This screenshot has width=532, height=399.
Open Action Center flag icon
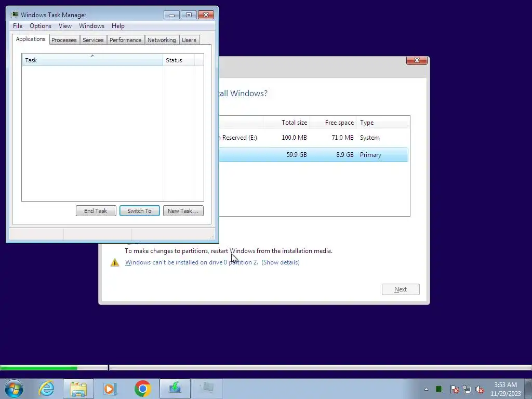pyautogui.click(x=454, y=389)
